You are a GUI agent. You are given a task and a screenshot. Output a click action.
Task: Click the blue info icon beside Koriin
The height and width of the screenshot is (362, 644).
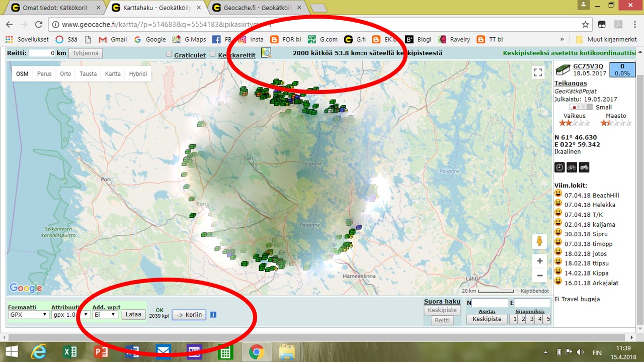tap(213, 315)
